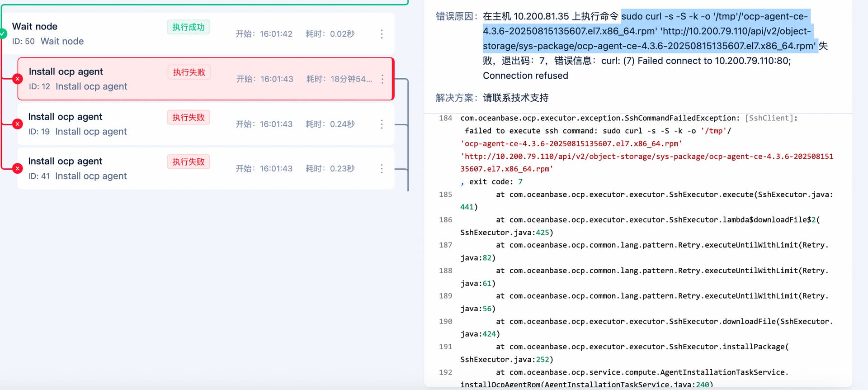Image resolution: width=868 pixels, height=390 pixels.
Task: Click the red failure icon for task ID 12
Action: (x=18, y=79)
